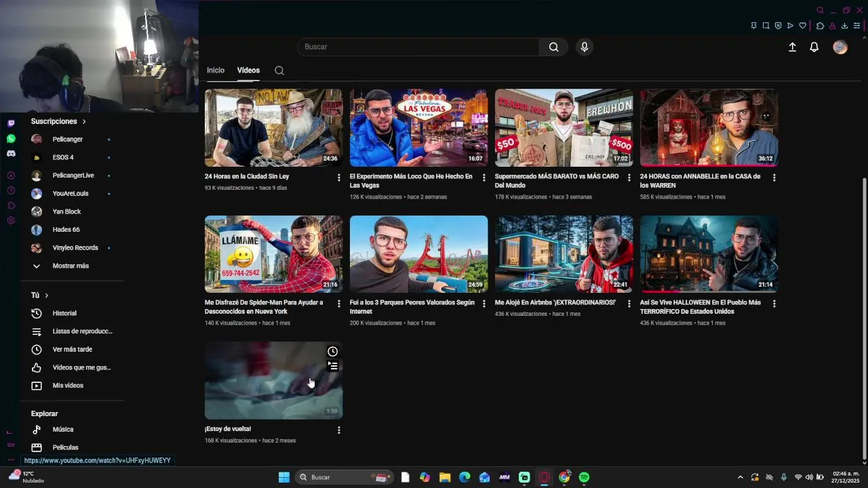Click the page vertical scrollbar

tap(864, 319)
